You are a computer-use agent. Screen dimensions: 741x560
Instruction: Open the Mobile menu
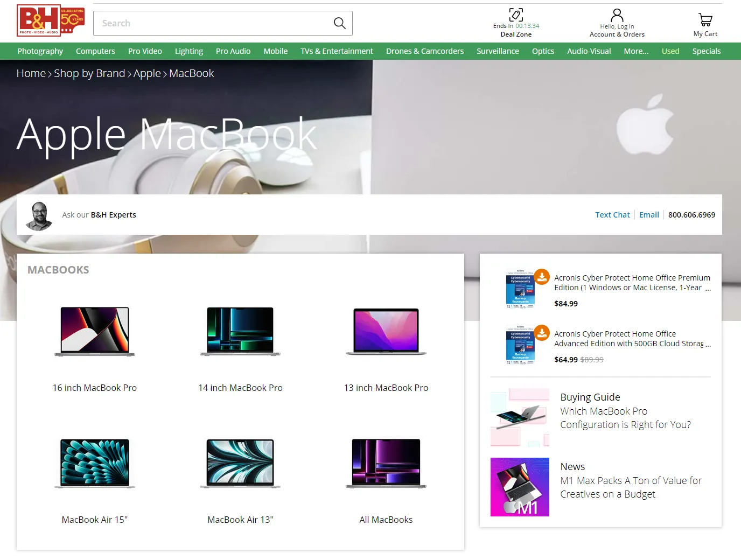pyautogui.click(x=276, y=51)
